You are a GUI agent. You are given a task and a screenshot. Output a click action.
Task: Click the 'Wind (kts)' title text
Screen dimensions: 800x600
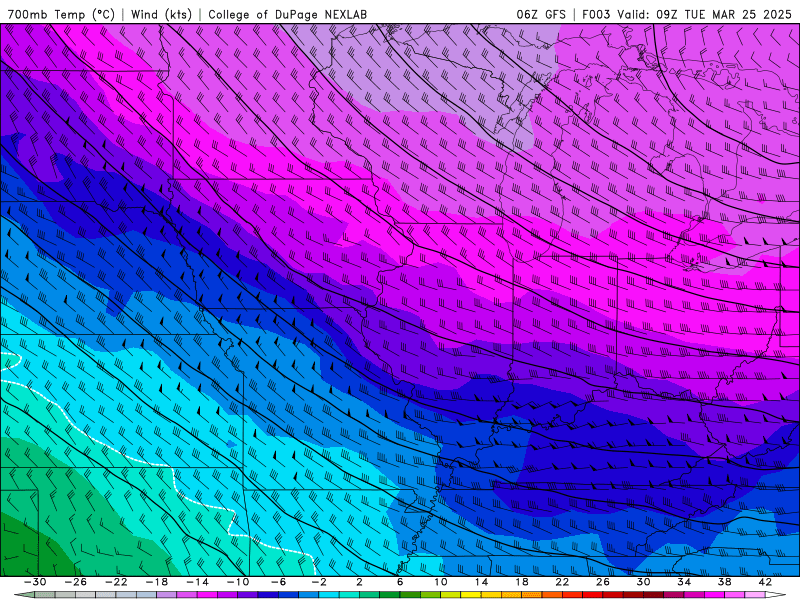[x=161, y=15]
